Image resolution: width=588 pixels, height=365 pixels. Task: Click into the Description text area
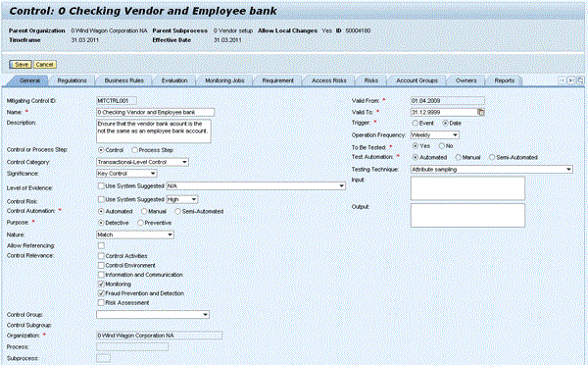coord(154,131)
